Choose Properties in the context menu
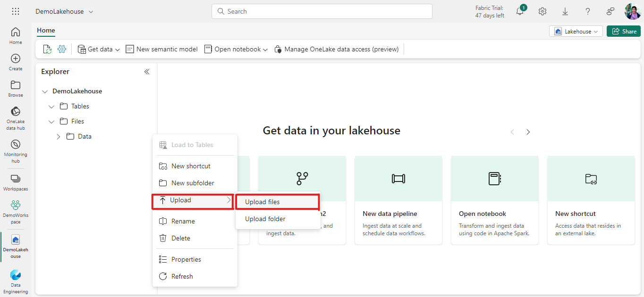The image size is (644, 297). pyautogui.click(x=195, y=259)
